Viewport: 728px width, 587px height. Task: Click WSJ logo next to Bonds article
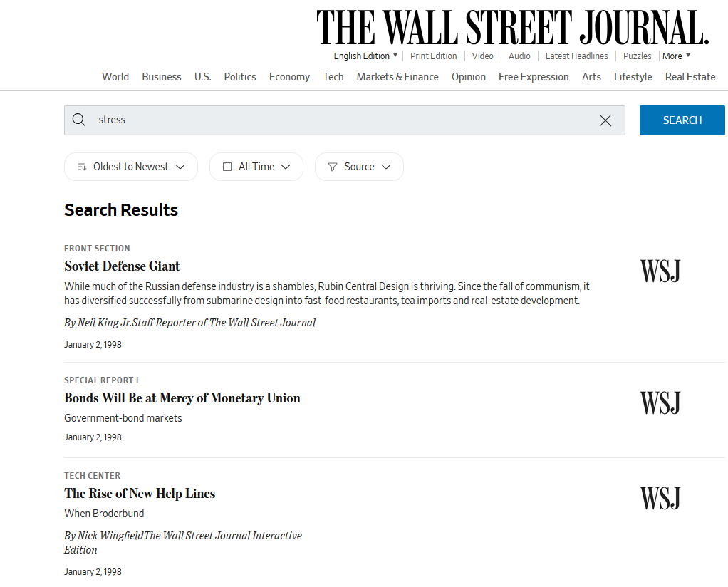pos(660,402)
